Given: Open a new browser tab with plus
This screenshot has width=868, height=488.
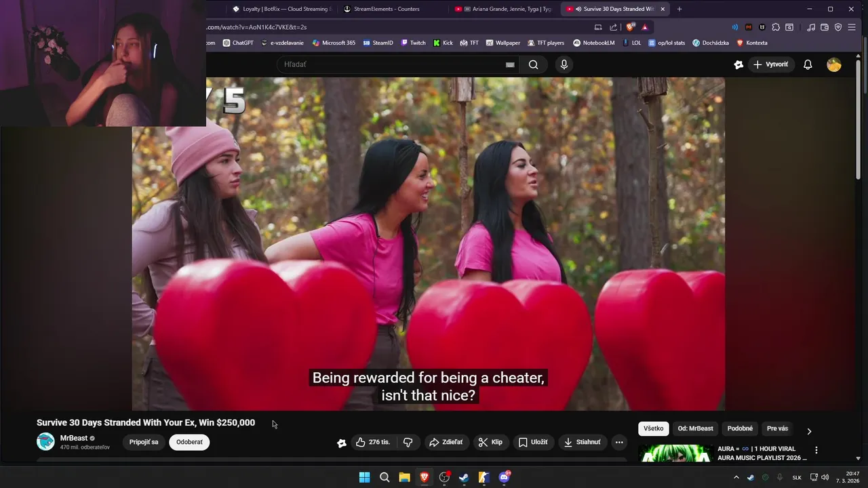Looking at the screenshot, I should coord(679,9).
